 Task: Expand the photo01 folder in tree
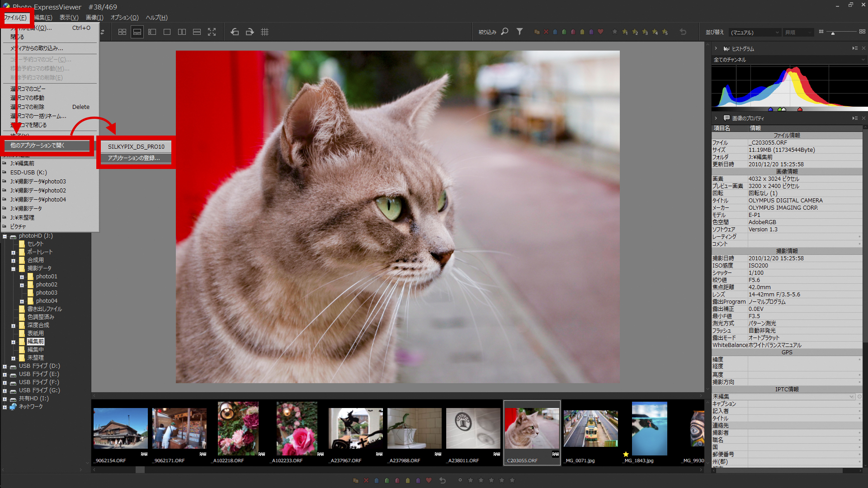point(22,277)
